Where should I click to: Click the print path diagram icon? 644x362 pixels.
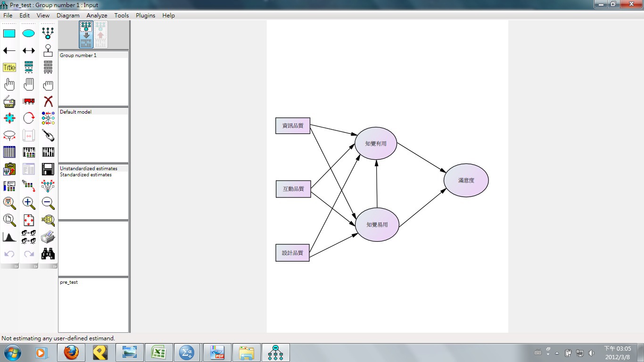[48, 237]
